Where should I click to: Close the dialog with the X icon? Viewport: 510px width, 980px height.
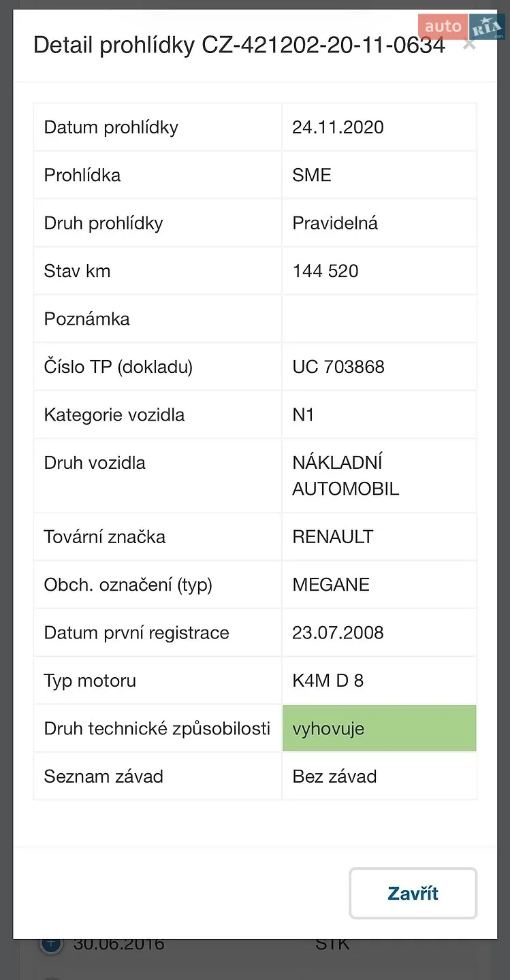pyautogui.click(x=468, y=45)
